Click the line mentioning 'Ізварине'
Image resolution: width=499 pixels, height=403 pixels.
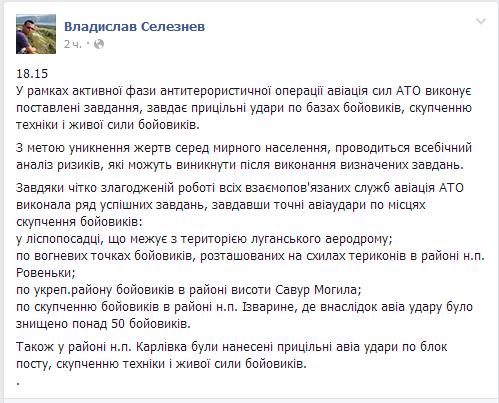pyautogui.click(x=244, y=307)
